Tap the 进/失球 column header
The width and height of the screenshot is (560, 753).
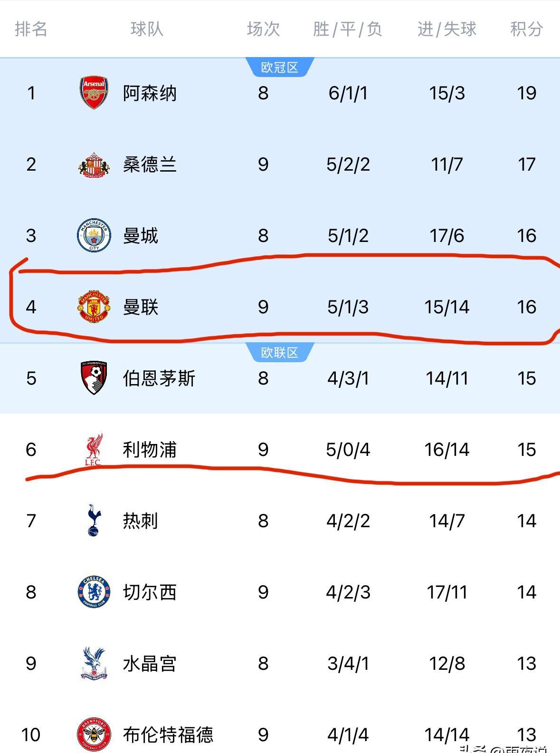(x=447, y=29)
